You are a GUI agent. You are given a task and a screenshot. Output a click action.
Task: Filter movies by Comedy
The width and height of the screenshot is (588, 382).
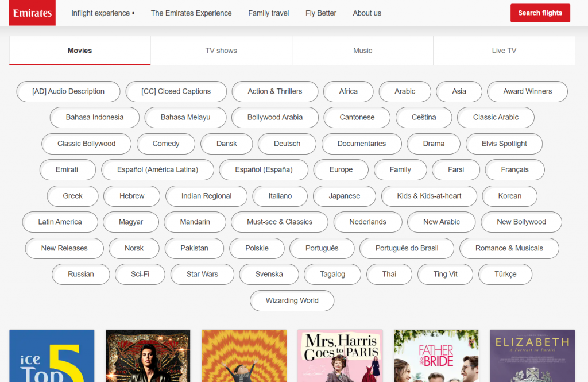coord(166,144)
